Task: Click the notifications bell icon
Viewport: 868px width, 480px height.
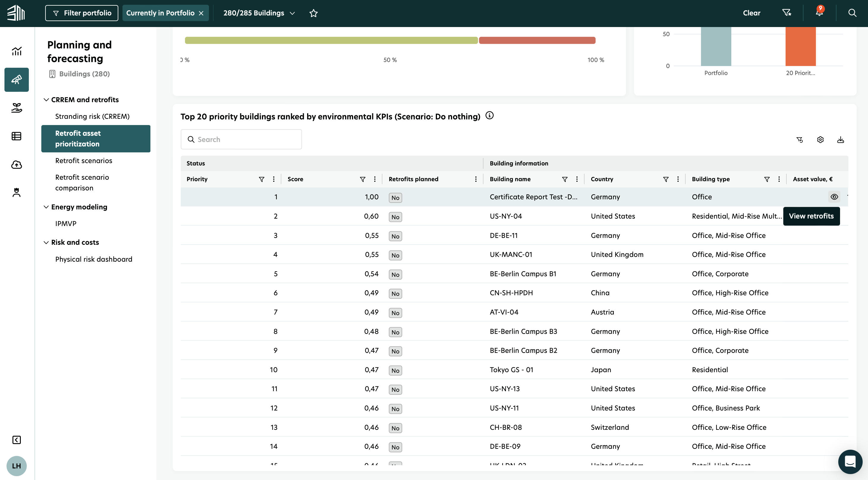Action: [x=819, y=13]
